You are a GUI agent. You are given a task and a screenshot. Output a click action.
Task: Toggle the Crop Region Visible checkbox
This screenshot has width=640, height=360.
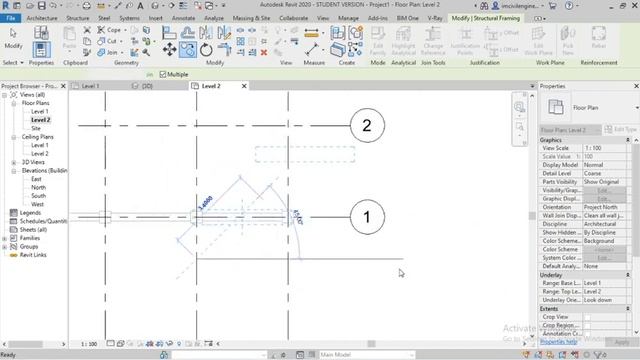pos(587,326)
